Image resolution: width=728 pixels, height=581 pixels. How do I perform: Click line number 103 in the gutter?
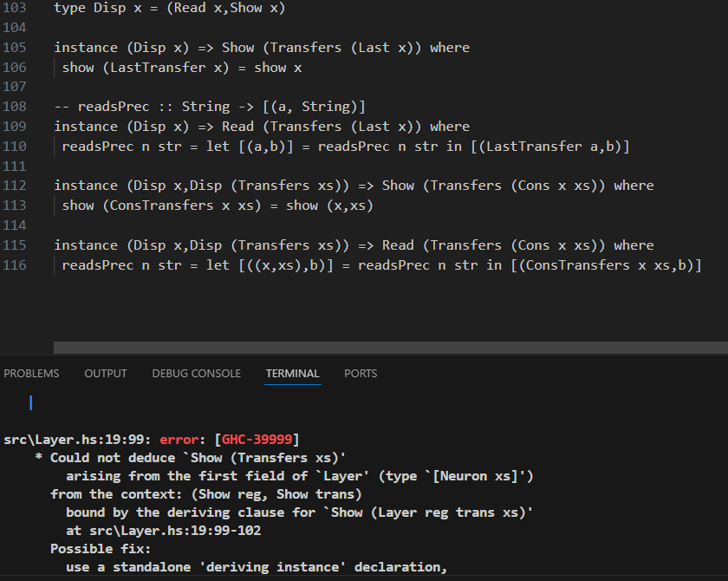[15, 8]
